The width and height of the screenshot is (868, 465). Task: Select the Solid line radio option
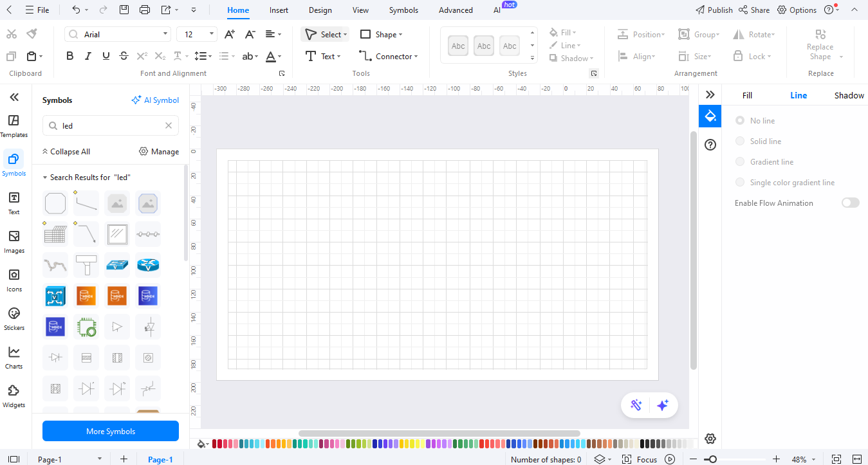tap(740, 141)
